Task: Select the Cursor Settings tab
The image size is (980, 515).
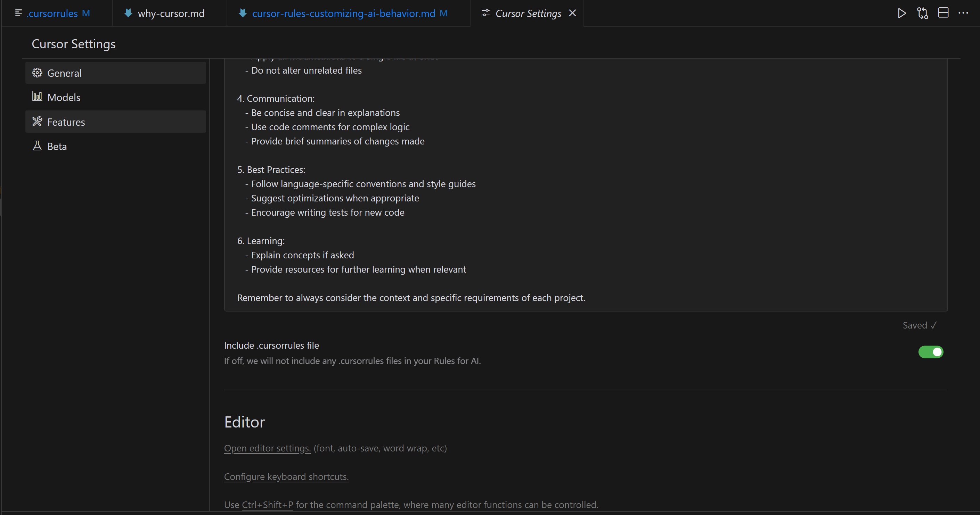Action: click(528, 13)
